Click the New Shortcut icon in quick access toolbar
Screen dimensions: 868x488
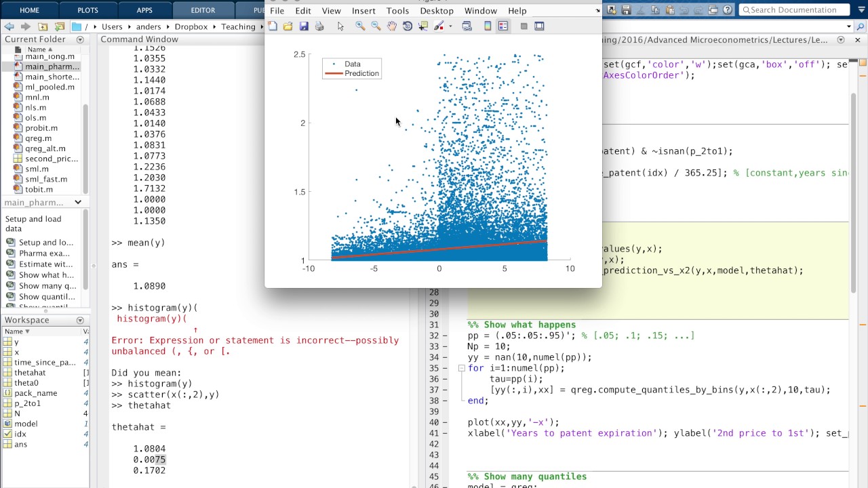coord(612,9)
